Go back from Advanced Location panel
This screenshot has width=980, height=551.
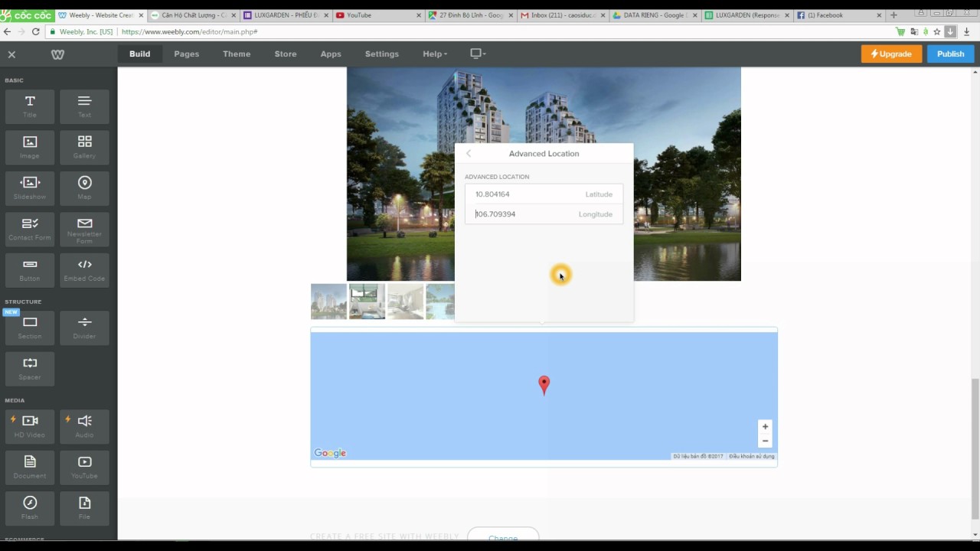tap(469, 154)
